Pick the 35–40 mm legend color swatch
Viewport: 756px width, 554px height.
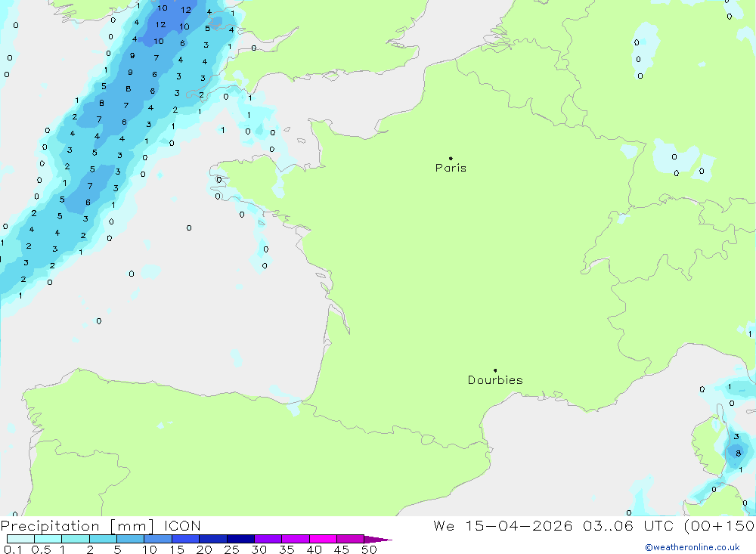pos(296,539)
